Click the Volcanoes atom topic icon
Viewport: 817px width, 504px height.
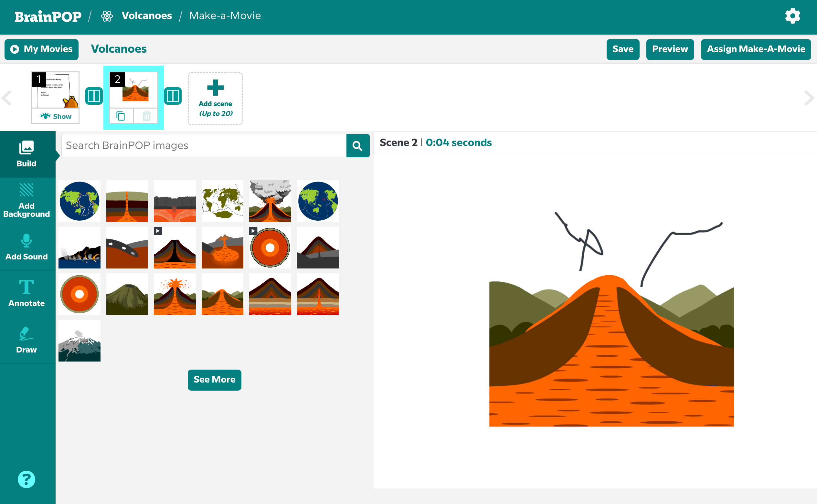pyautogui.click(x=107, y=16)
